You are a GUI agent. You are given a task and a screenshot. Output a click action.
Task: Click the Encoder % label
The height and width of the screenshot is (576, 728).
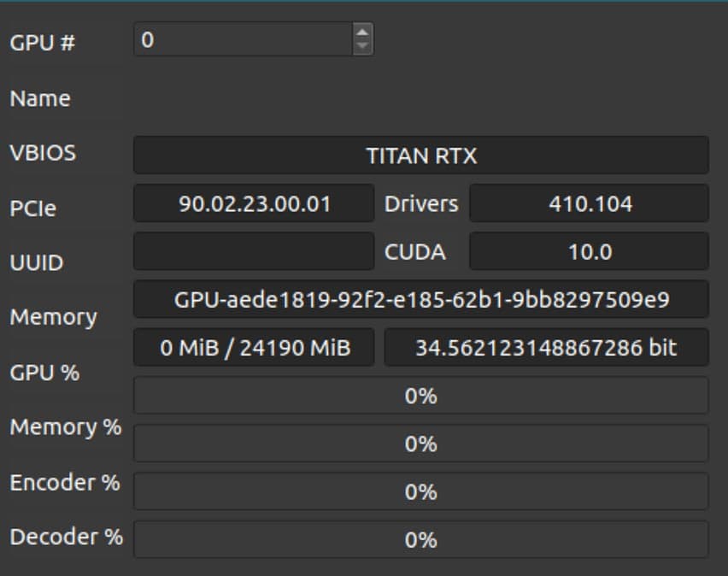tap(65, 483)
